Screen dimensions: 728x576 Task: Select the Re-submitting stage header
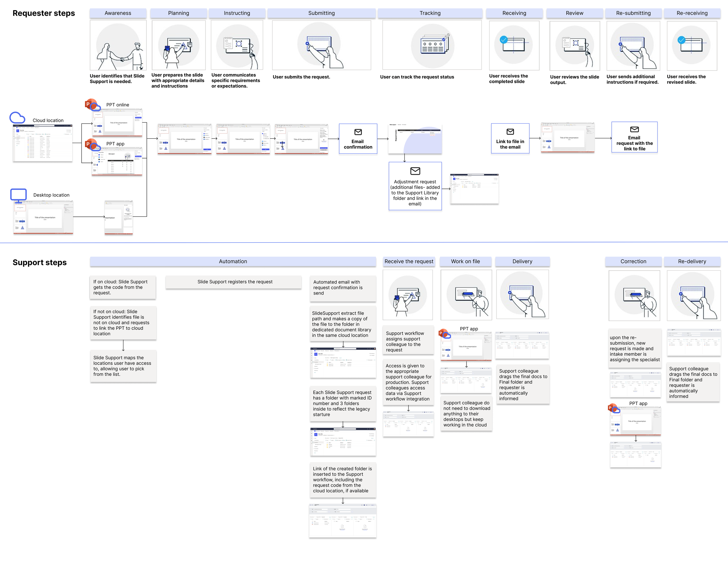[x=633, y=13]
